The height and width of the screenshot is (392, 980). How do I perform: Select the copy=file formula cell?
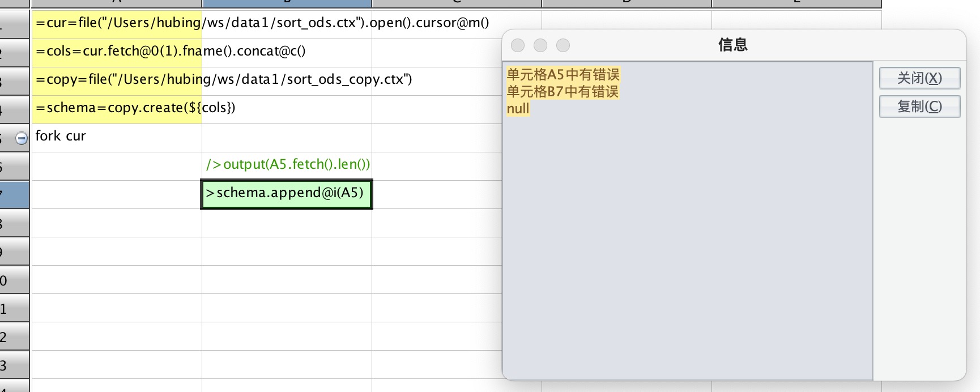[x=117, y=80]
